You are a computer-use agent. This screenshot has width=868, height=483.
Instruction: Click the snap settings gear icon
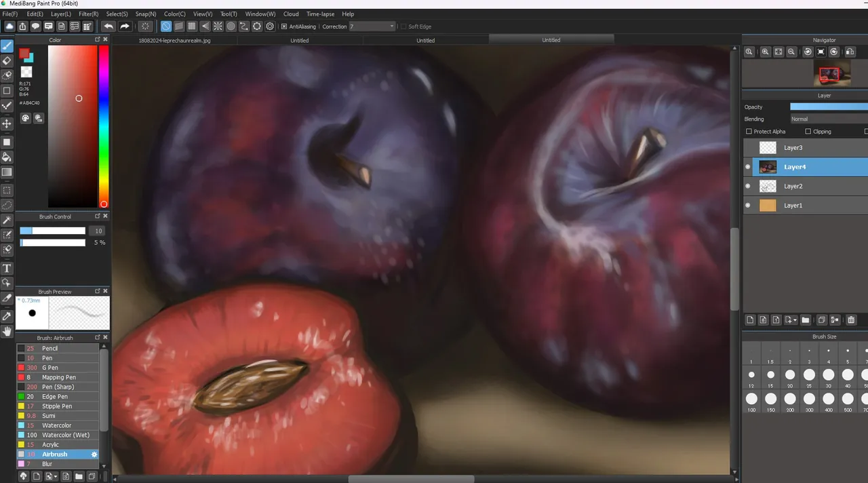pos(270,26)
